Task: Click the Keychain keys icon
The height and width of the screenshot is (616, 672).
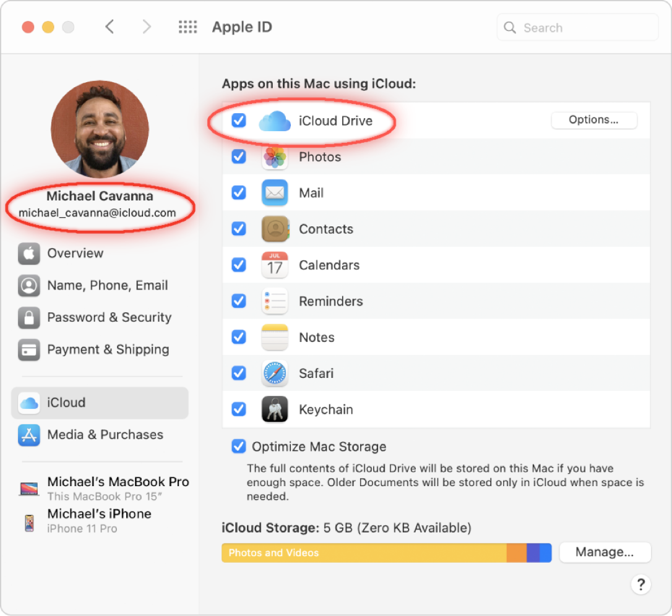Action: pos(274,409)
